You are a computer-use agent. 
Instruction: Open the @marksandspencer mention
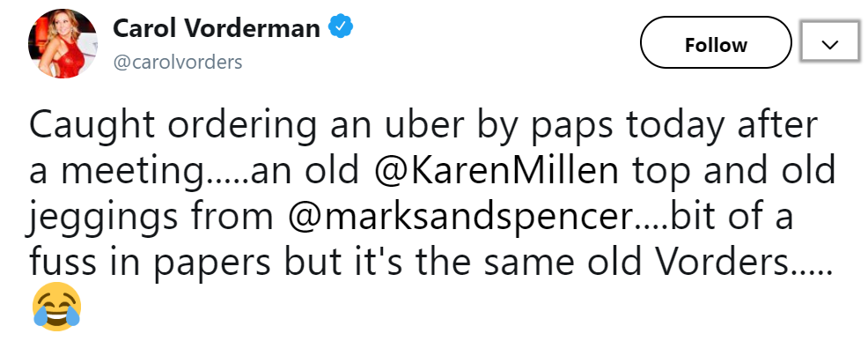(x=463, y=217)
